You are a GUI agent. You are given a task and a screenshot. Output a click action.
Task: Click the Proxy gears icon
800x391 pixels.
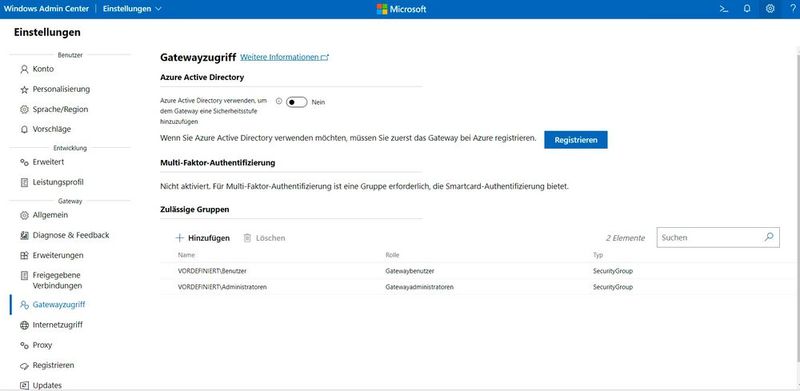[24, 346]
